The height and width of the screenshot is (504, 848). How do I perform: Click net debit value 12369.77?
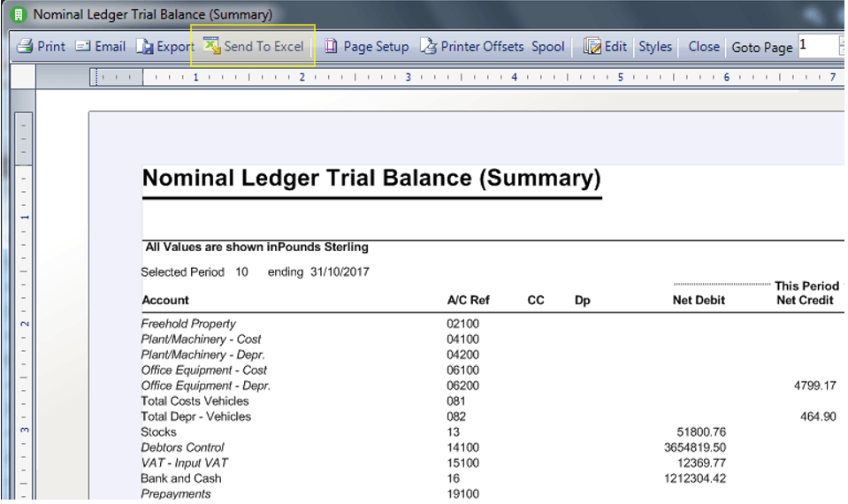pyautogui.click(x=701, y=463)
